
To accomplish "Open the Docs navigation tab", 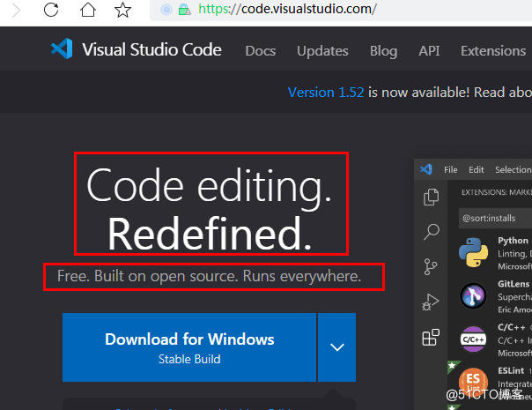I will coord(260,50).
